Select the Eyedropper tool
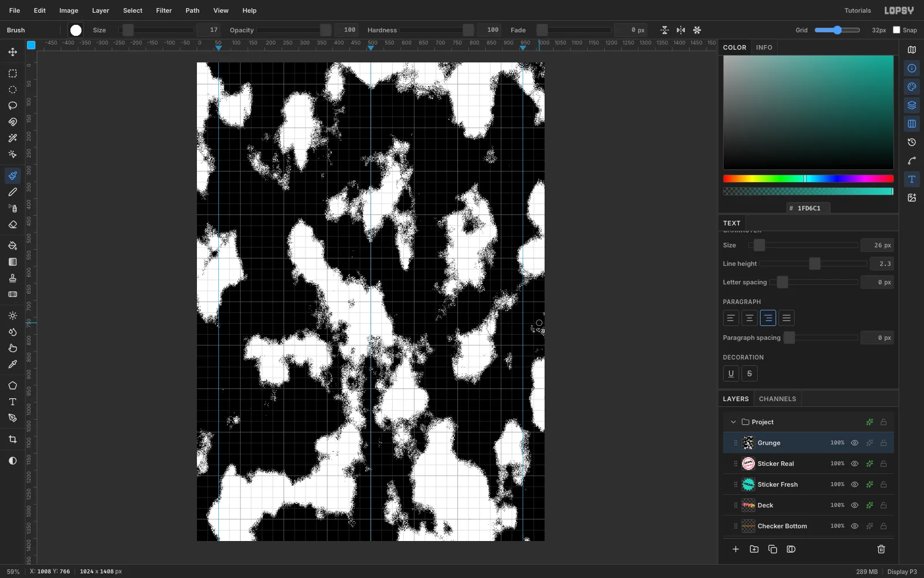Image resolution: width=924 pixels, height=578 pixels. point(13,364)
